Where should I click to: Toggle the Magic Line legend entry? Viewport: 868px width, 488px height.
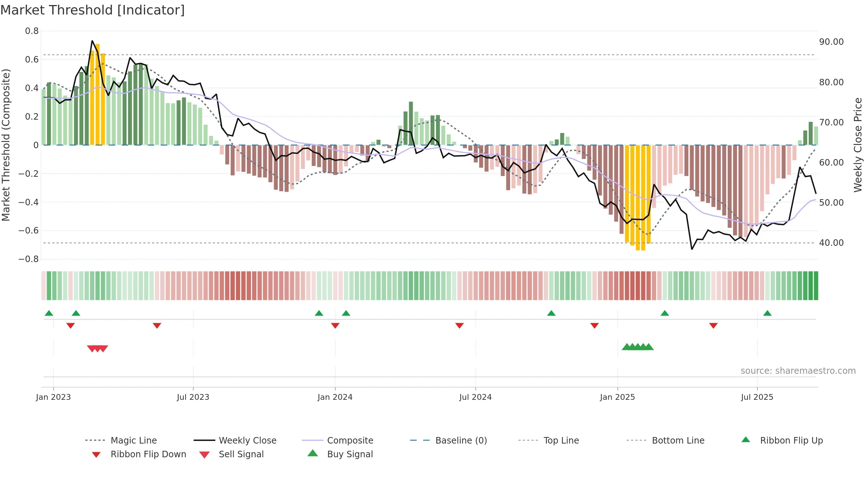121,440
